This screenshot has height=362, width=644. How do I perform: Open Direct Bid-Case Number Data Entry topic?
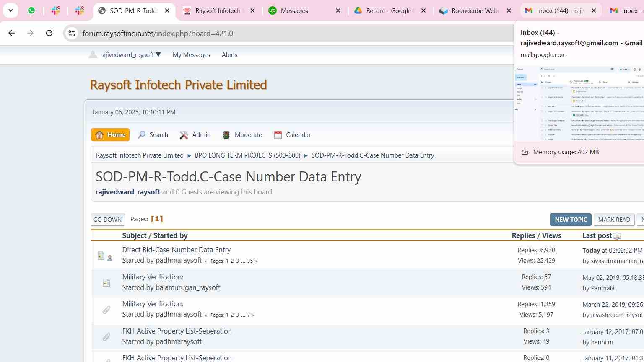[177, 250]
